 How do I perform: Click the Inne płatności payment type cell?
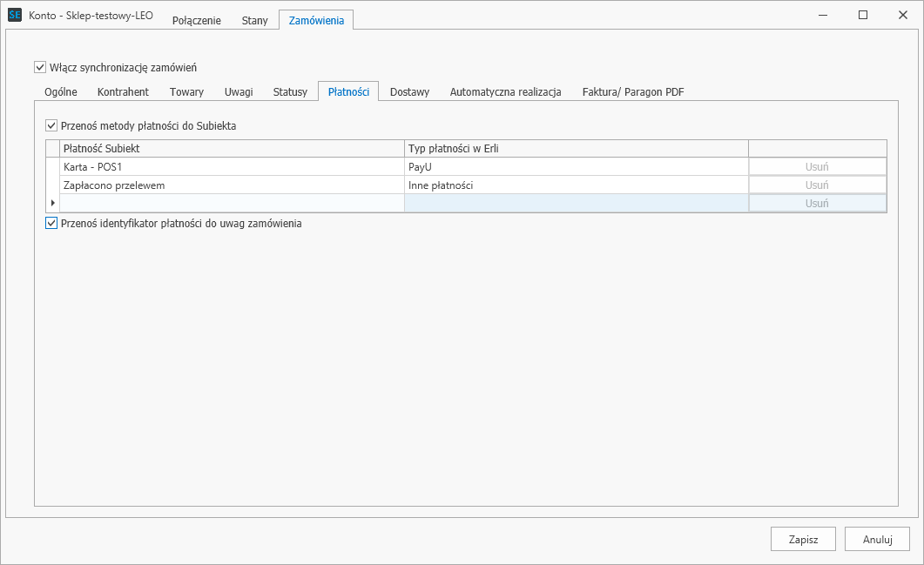pos(577,185)
